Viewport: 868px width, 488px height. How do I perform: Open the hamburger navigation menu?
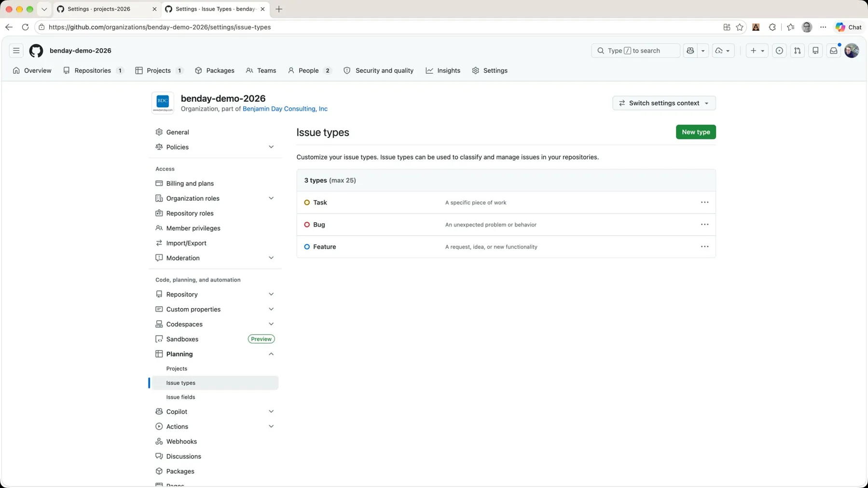[16, 51]
